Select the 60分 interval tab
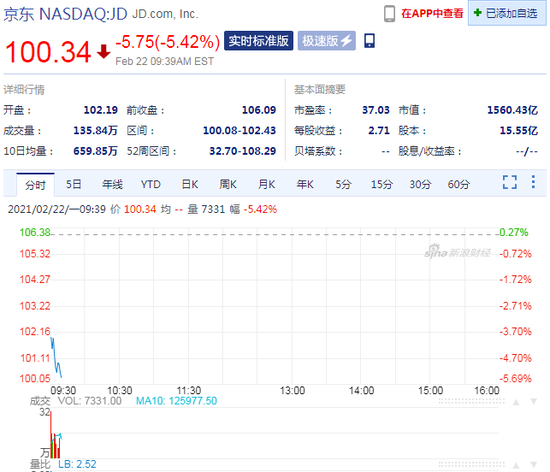 458,184
